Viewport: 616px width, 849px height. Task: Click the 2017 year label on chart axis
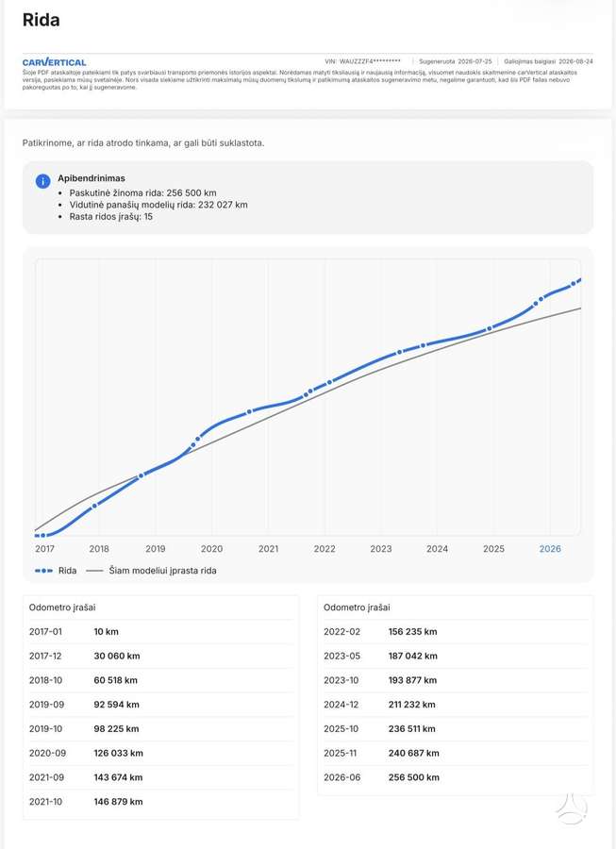click(44, 548)
